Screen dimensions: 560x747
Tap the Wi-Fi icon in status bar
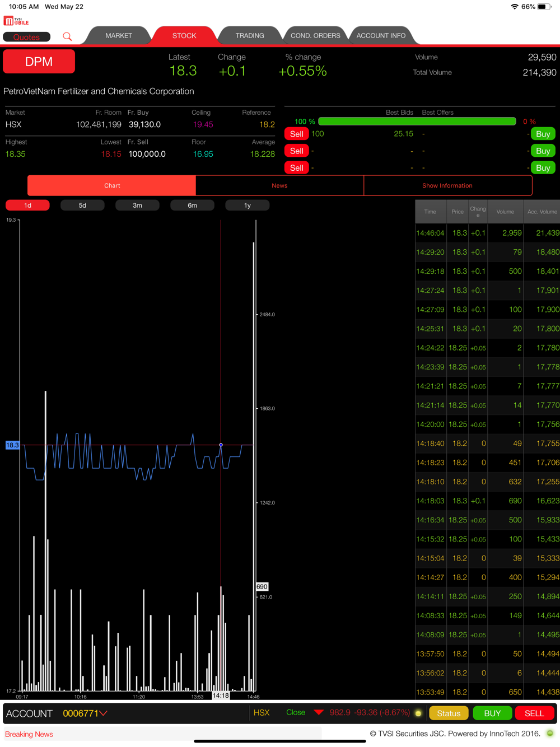[x=514, y=7]
